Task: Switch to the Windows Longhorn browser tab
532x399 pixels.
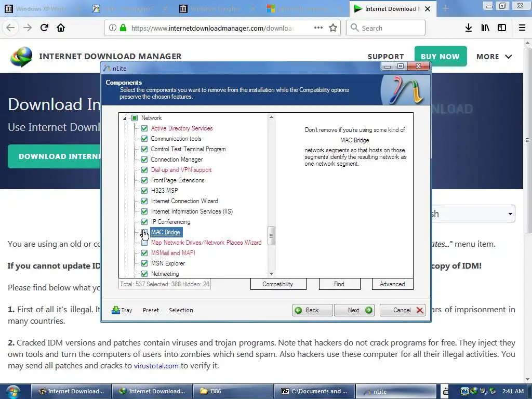Action: [x=216, y=8]
